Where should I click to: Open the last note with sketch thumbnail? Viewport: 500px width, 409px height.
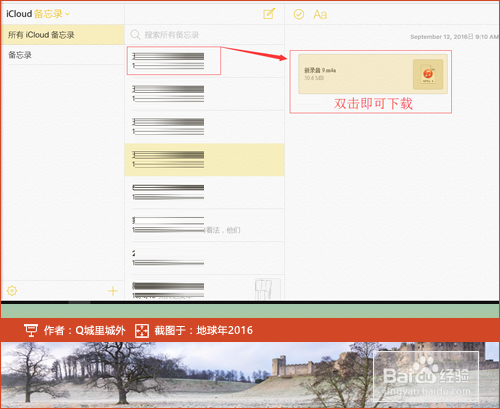(x=204, y=288)
